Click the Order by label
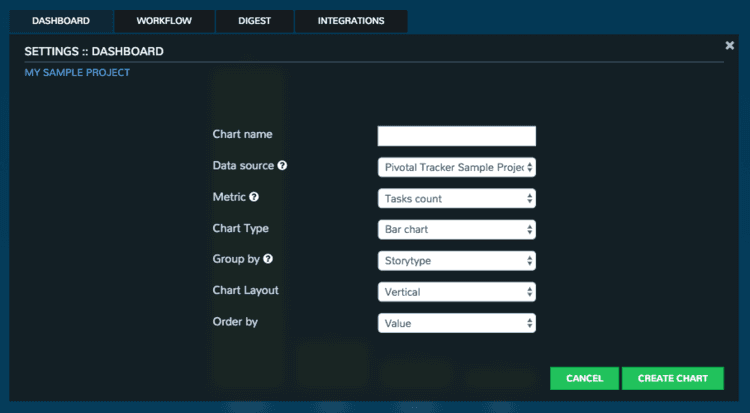Screen dimensions: 750x413 pyautogui.click(x=235, y=322)
